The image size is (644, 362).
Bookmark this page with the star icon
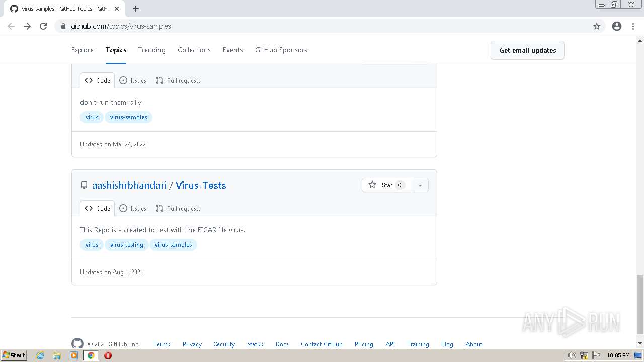point(597,26)
